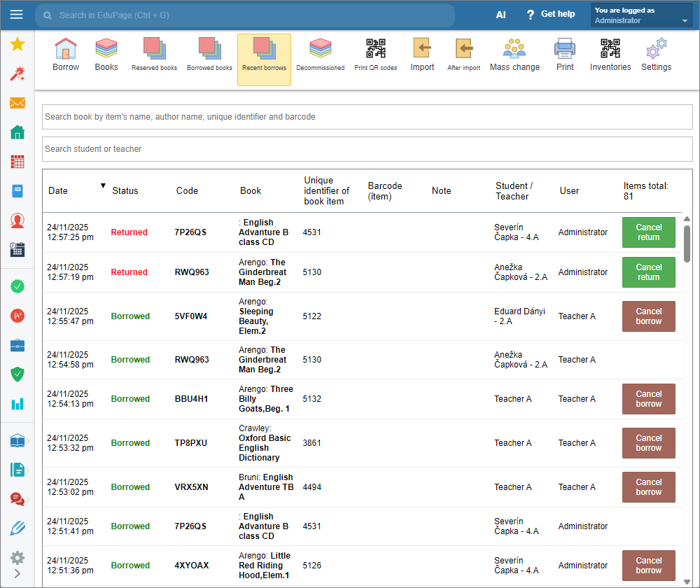Open the Mass change tool
Viewport: 700px width, 588px height.
click(x=514, y=55)
